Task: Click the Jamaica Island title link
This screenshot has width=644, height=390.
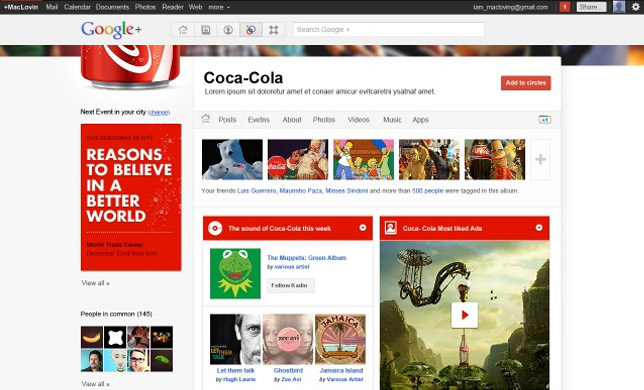Action: 341,370
